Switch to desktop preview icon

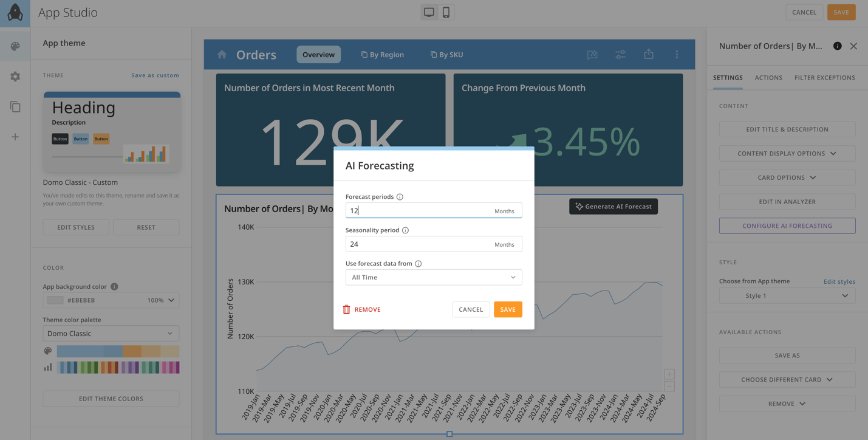coord(429,12)
